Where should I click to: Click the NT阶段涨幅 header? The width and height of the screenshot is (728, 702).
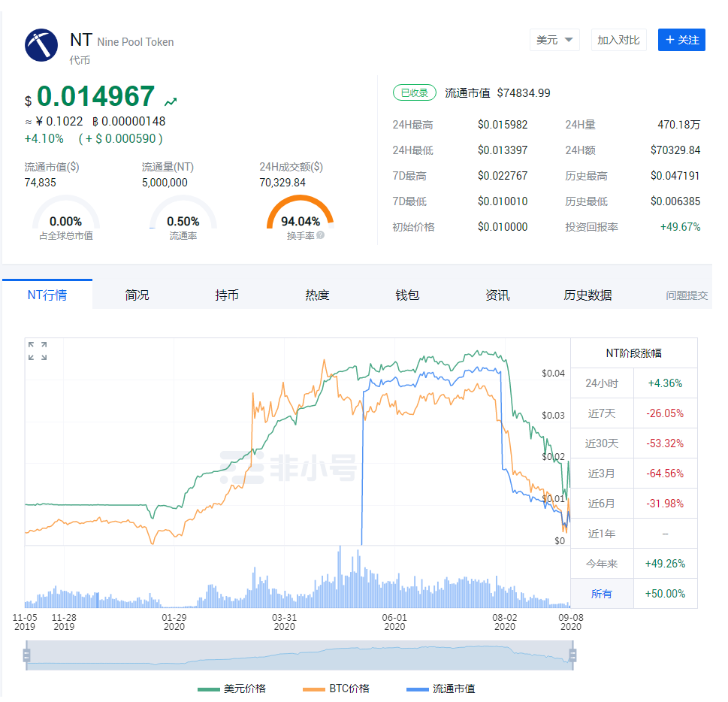(x=634, y=353)
